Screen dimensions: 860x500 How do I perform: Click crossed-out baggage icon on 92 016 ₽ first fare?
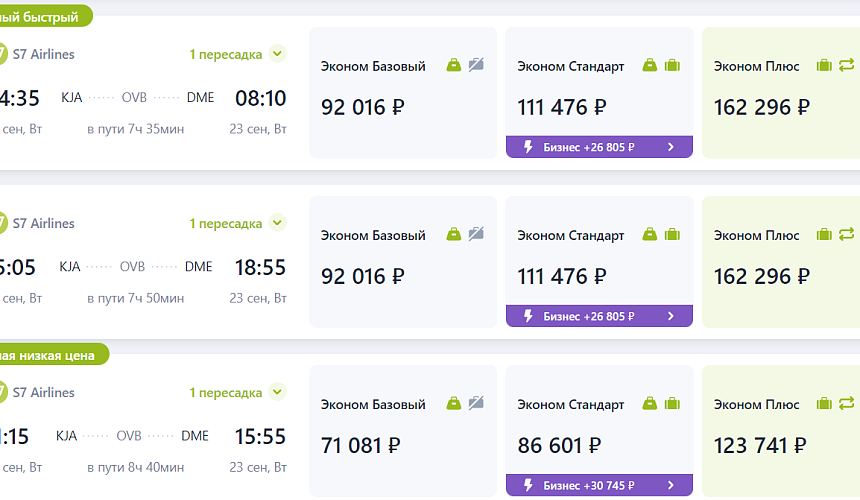pyautogui.click(x=476, y=66)
